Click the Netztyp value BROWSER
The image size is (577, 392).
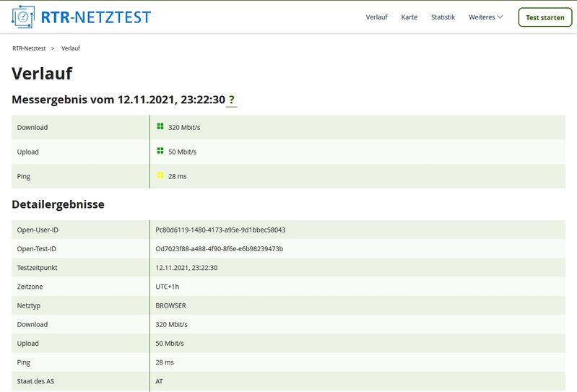point(170,305)
